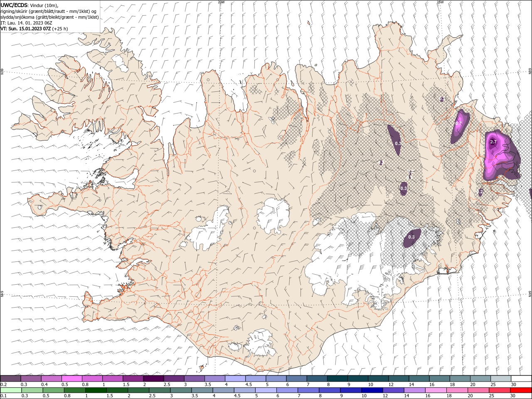Click snow legend swatch between 1.5 and 2
Screen dimensions: 532x399
[x=133, y=379]
